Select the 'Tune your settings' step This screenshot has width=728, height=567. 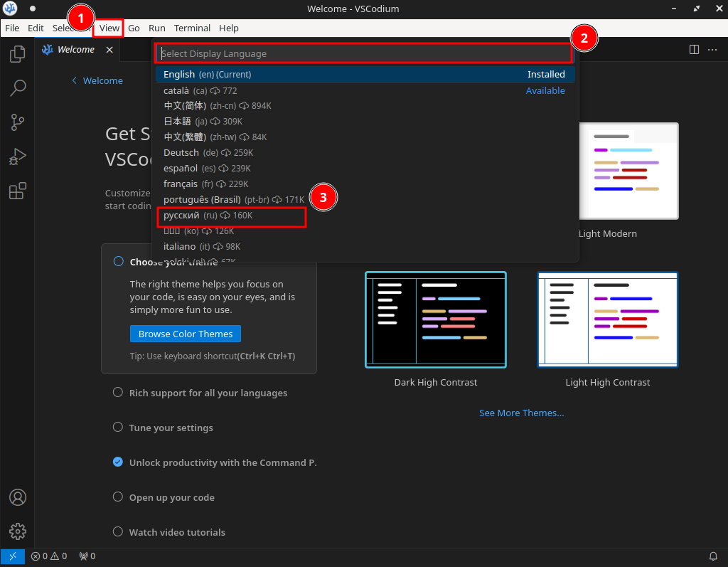click(171, 428)
